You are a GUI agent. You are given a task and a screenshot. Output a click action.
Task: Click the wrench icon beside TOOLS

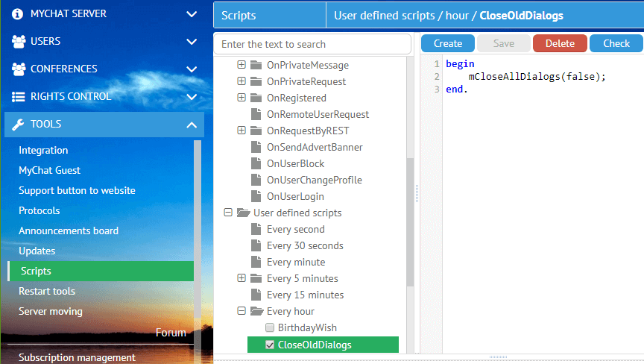pos(19,125)
